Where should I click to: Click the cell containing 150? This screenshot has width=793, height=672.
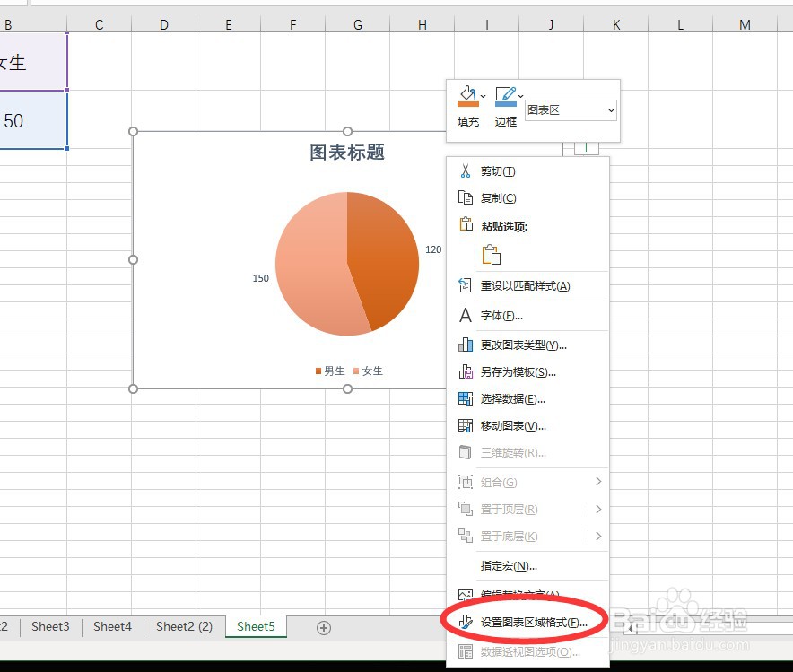pos(33,120)
